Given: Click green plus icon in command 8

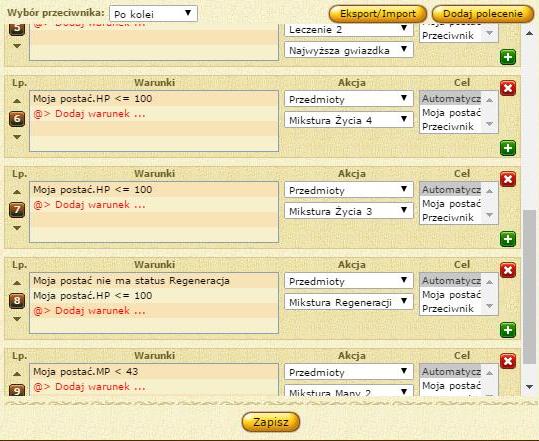Looking at the screenshot, I should tap(508, 330).
